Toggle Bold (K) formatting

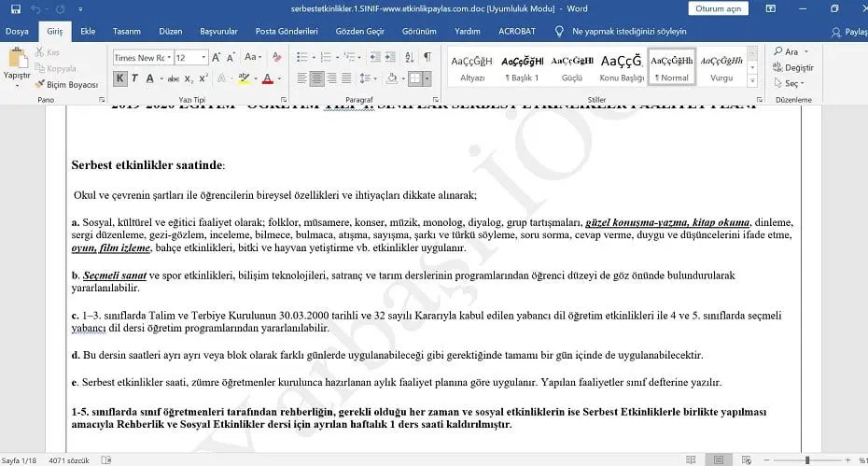119,78
